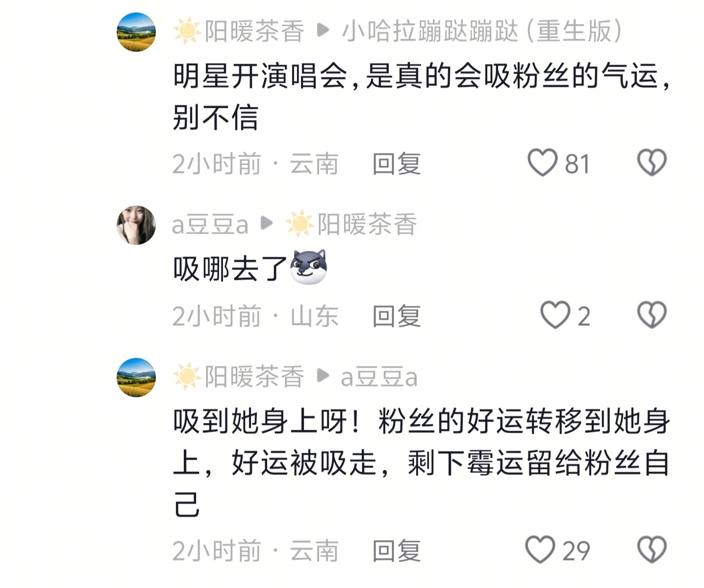Reply to the 吸到她身上呀 comment

(x=396, y=551)
